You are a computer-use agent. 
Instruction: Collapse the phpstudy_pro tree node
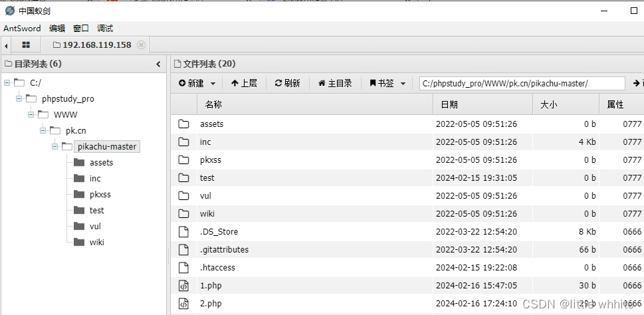click(19, 99)
